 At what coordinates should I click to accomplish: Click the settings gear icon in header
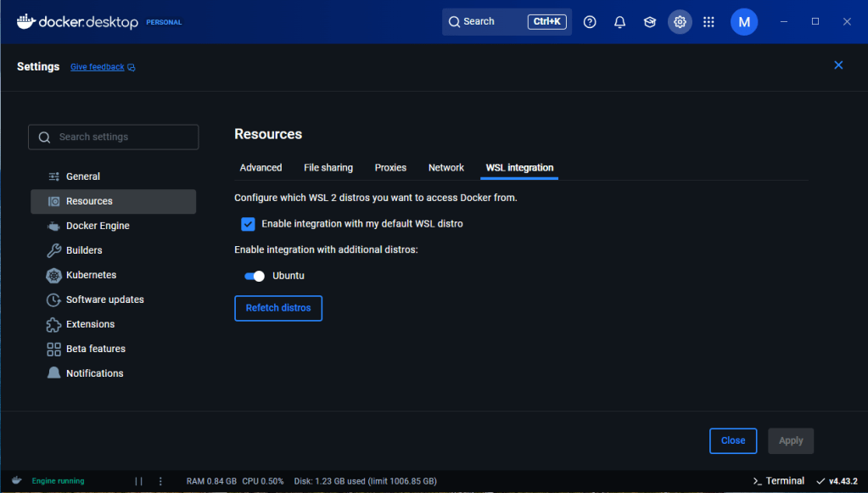coord(680,22)
